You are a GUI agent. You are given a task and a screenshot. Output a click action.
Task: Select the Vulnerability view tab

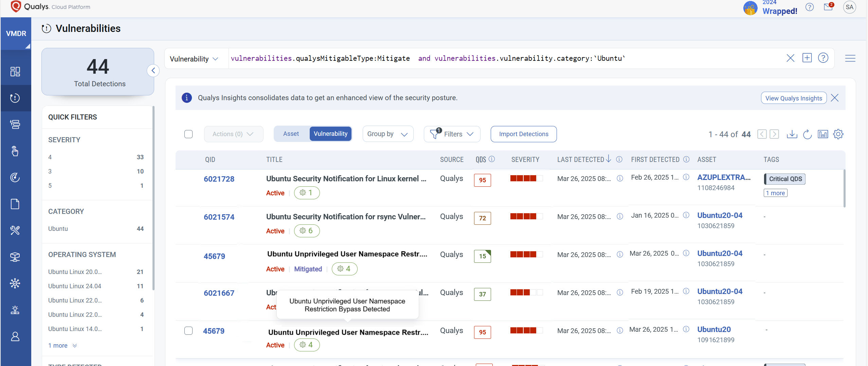tap(330, 134)
